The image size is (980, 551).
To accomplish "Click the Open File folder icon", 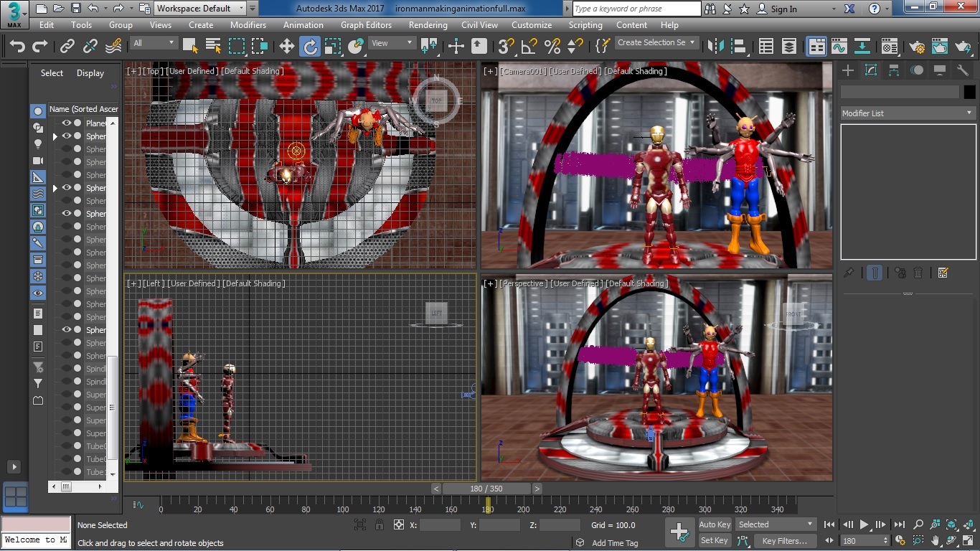I will point(59,9).
